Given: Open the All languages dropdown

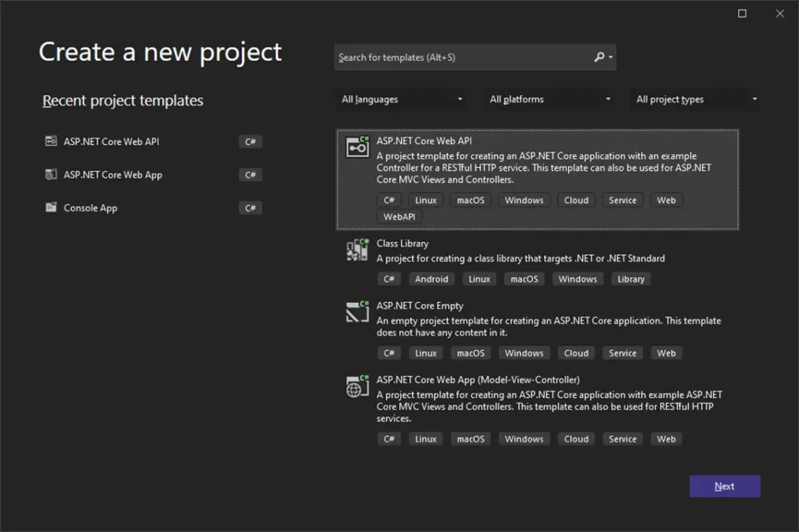Looking at the screenshot, I should tap(402, 99).
